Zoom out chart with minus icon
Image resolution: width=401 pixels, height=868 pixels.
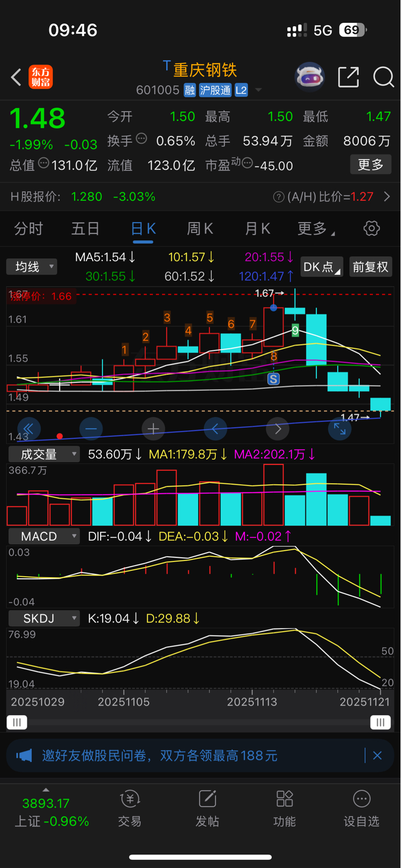(91, 429)
